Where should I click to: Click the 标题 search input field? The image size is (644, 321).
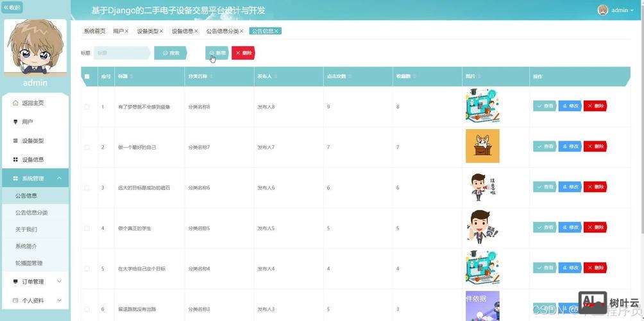[122, 53]
